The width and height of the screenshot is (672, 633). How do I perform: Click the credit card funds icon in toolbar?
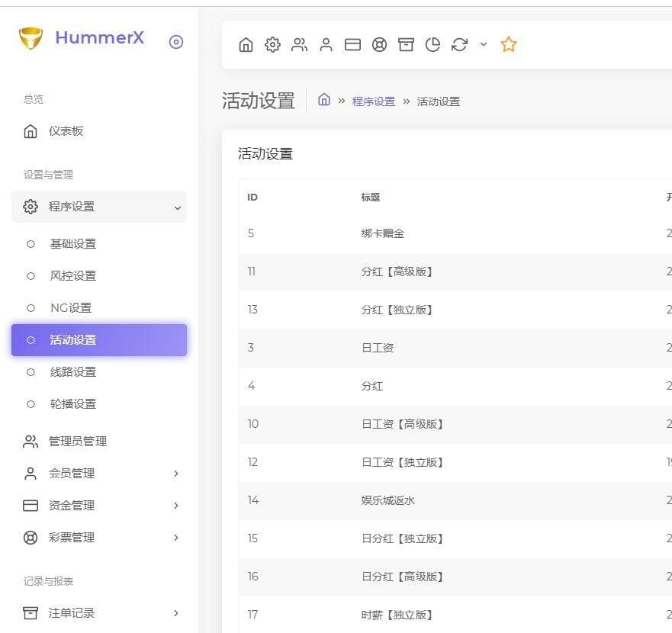coord(352,45)
